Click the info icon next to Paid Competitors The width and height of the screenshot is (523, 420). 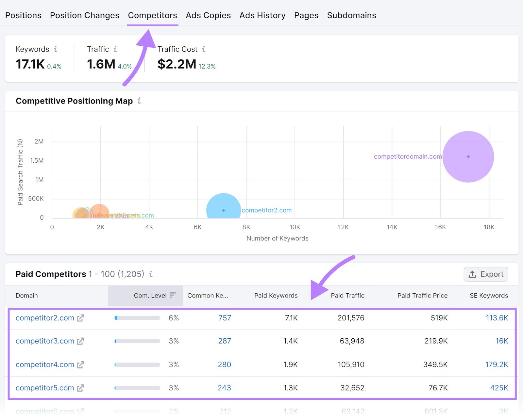click(151, 274)
